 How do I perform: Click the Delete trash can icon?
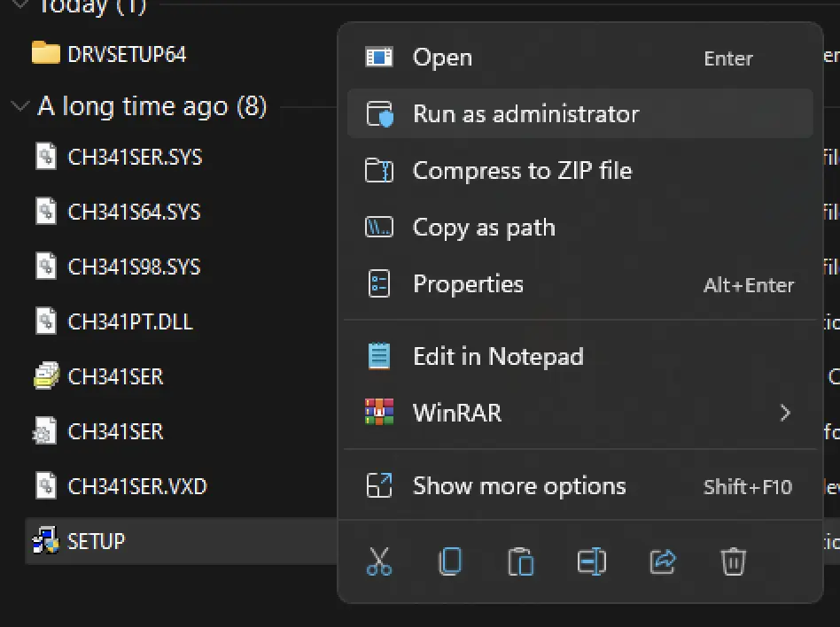point(733,561)
